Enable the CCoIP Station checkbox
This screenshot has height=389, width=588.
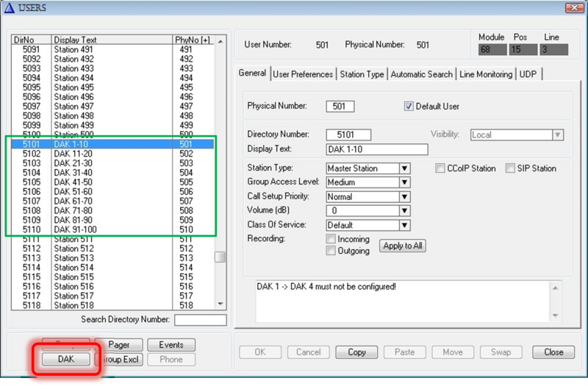(x=440, y=168)
